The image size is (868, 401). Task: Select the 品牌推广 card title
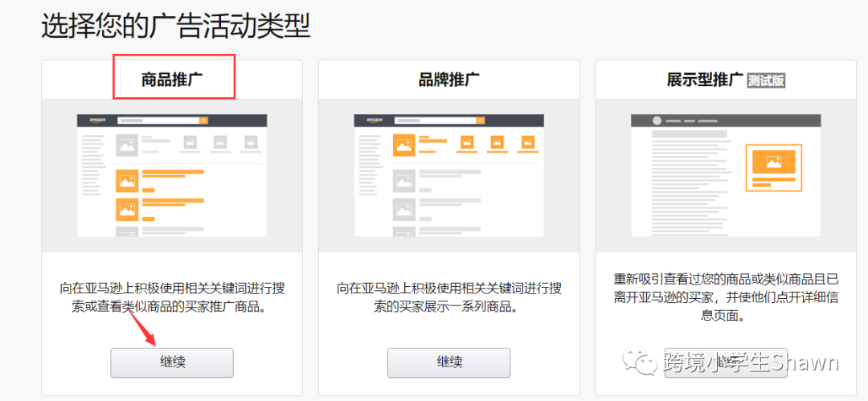[449, 80]
